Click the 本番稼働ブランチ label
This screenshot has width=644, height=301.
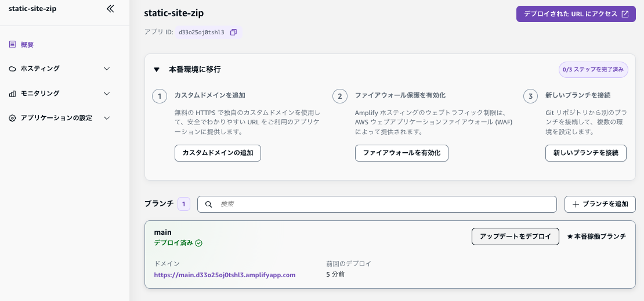600,236
